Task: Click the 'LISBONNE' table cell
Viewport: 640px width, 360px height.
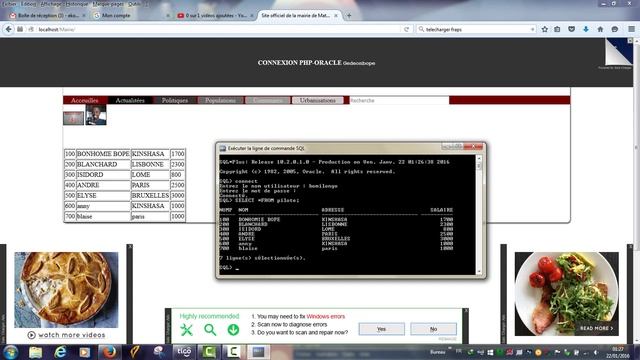Action: coord(150,164)
